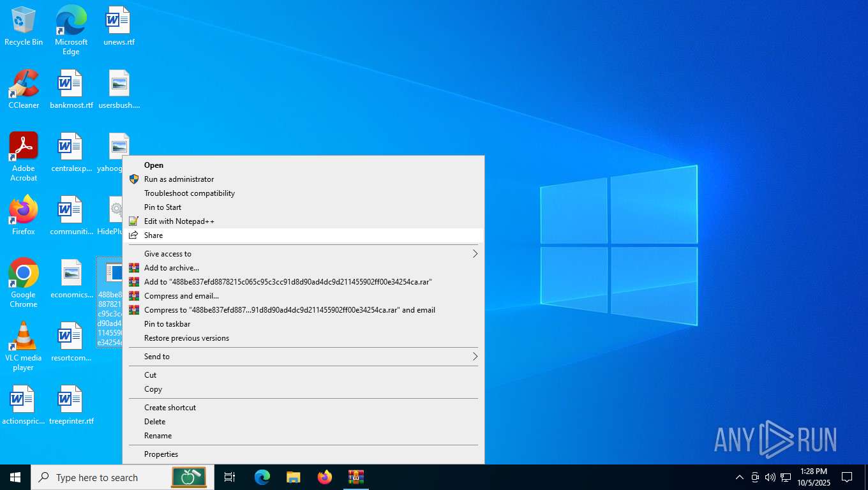Click the Windows Start button
This screenshot has height=490, width=868.
point(15,477)
